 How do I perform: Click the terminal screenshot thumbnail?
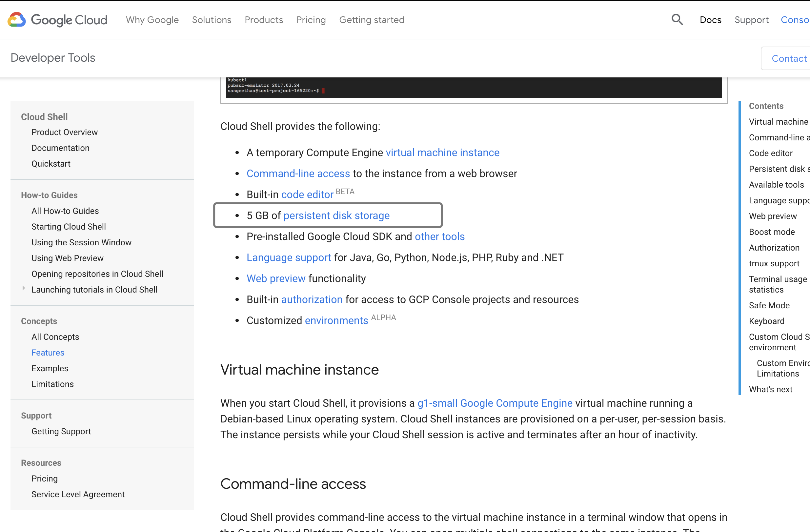[474, 88]
